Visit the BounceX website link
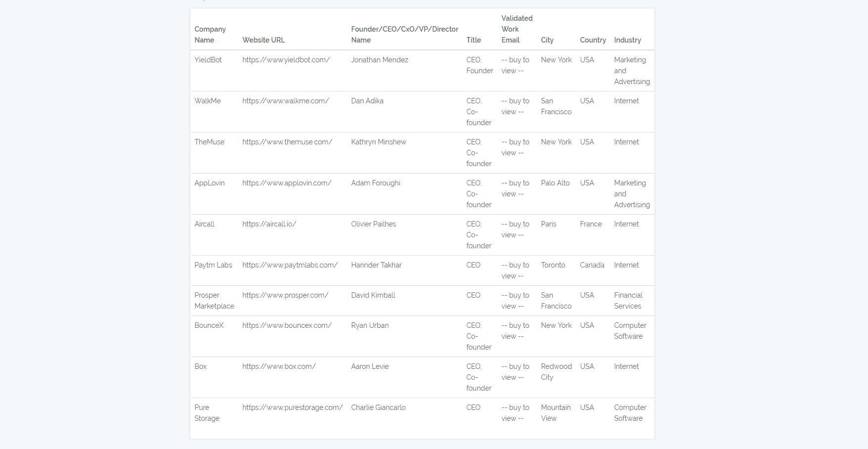Image resolution: width=868 pixels, height=449 pixels. (287, 325)
